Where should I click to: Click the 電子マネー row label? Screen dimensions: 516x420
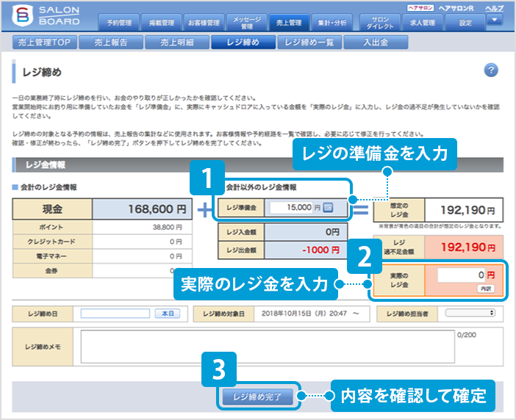(51, 256)
